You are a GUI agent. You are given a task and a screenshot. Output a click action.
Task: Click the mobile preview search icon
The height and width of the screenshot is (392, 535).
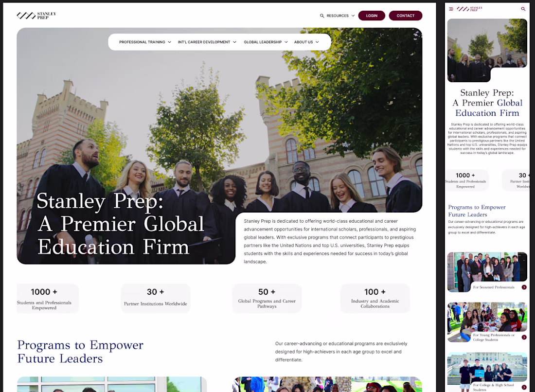coord(523,9)
